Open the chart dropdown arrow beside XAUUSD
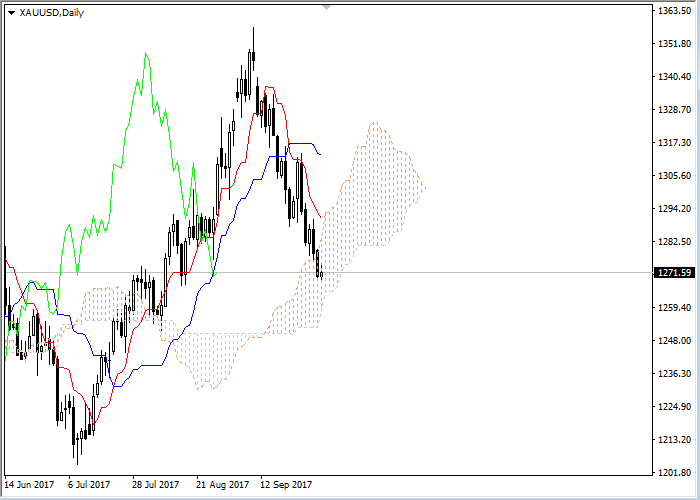 coord(12,13)
